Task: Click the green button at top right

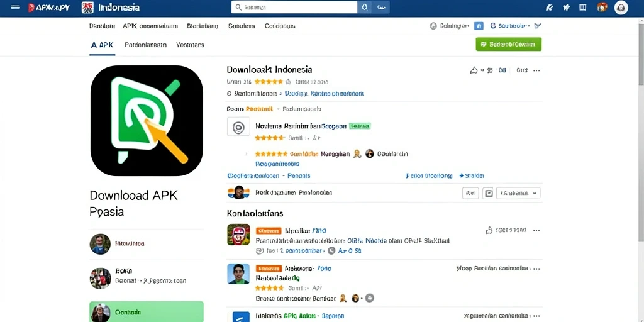Action: click(x=508, y=44)
